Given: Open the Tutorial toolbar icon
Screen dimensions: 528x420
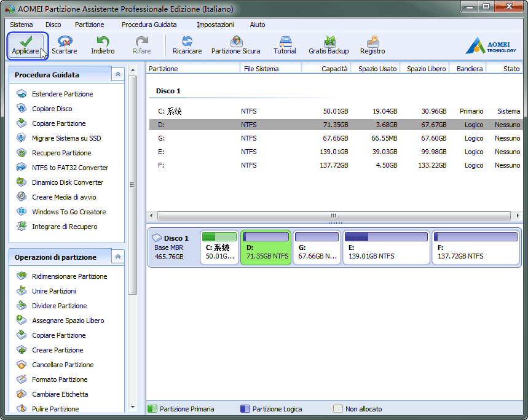Looking at the screenshot, I should tap(285, 41).
